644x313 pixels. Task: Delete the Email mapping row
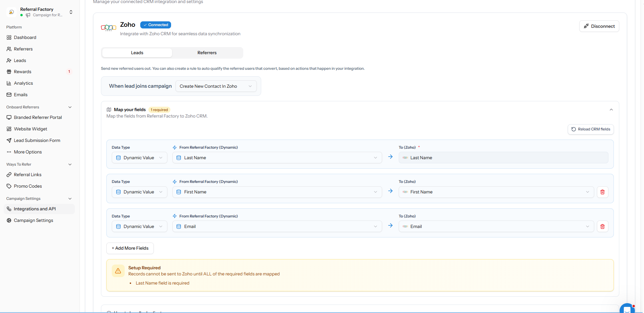pyautogui.click(x=602, y=227)
